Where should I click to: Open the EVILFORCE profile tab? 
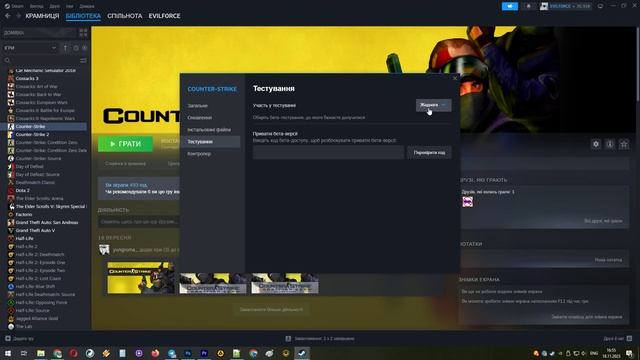pos(164,16)
